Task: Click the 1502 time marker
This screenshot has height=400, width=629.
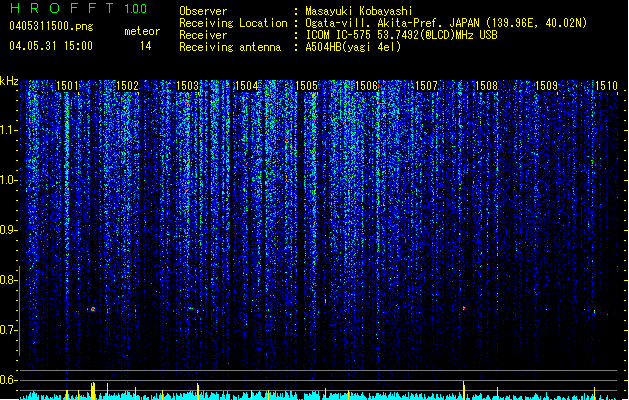Action: click(127, 86)
